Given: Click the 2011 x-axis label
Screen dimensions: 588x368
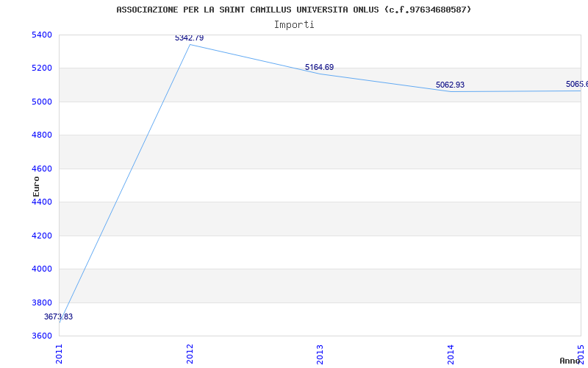Looking at the screenshot, I should point(59,354).
